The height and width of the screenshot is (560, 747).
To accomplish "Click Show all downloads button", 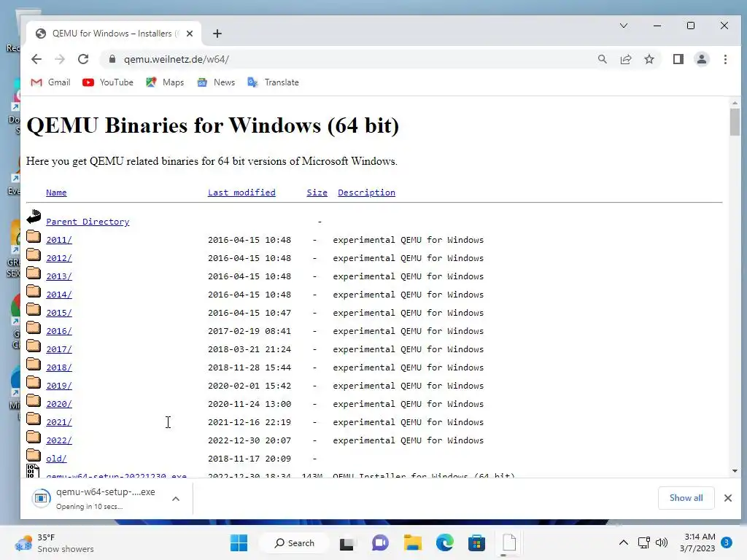I will point(686,498).
